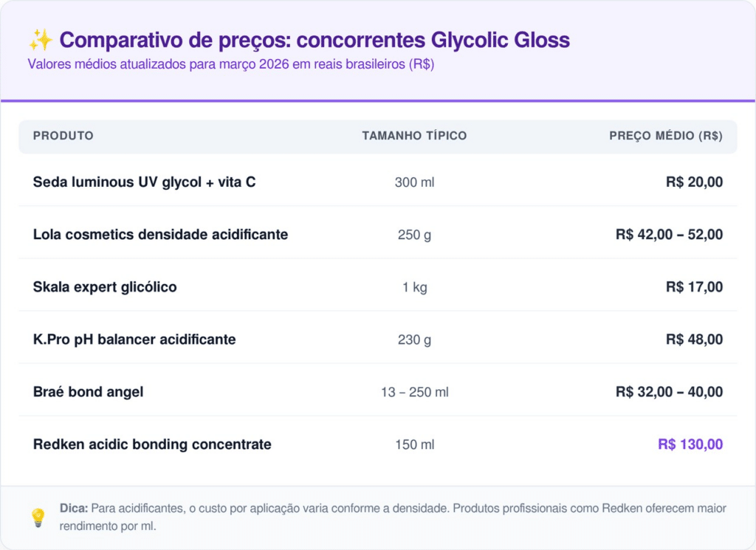Select the Braé bond angel product
The image size is (756, 550).
pyautogui.click(x=89, y=392)
